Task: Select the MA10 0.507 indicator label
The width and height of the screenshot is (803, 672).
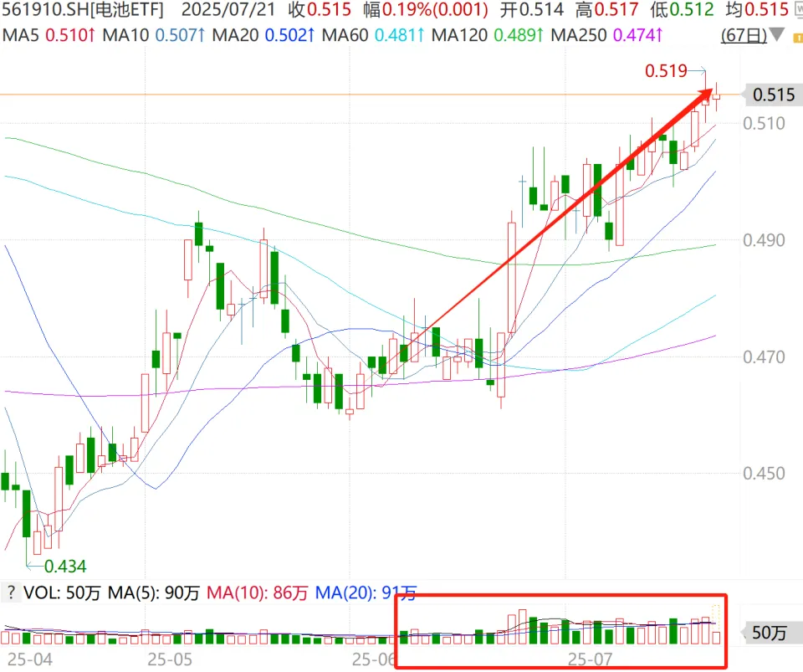Action: (154, 35)
